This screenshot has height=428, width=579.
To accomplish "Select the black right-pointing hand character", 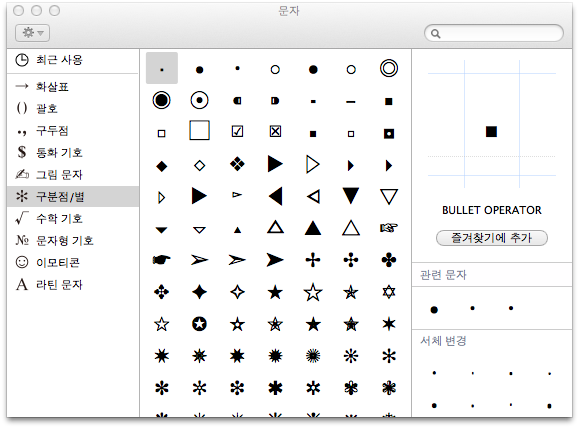I will (162, 260).
